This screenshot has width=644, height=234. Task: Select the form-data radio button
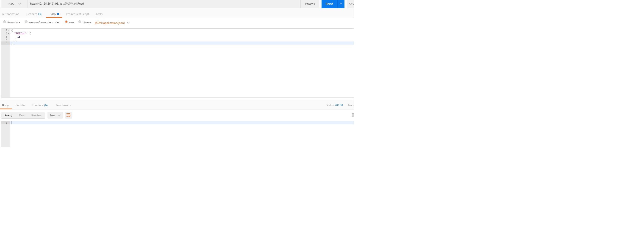[5, 22]
